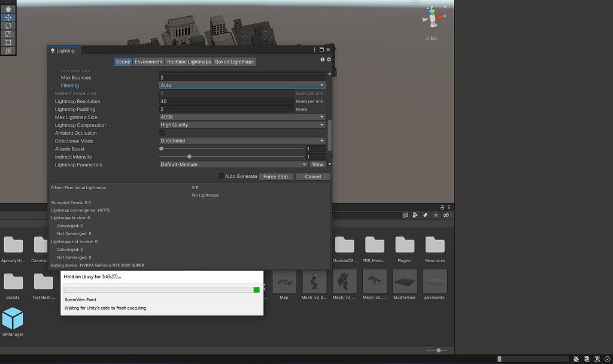Click the search by label tag icon
The image size is (613, 364).
(x=425, y=215)
